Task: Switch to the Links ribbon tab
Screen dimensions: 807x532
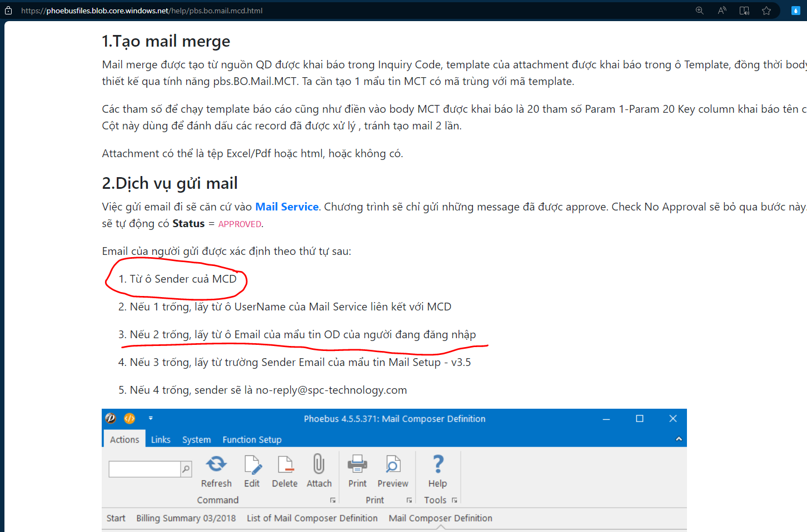Action: [161, 439]
